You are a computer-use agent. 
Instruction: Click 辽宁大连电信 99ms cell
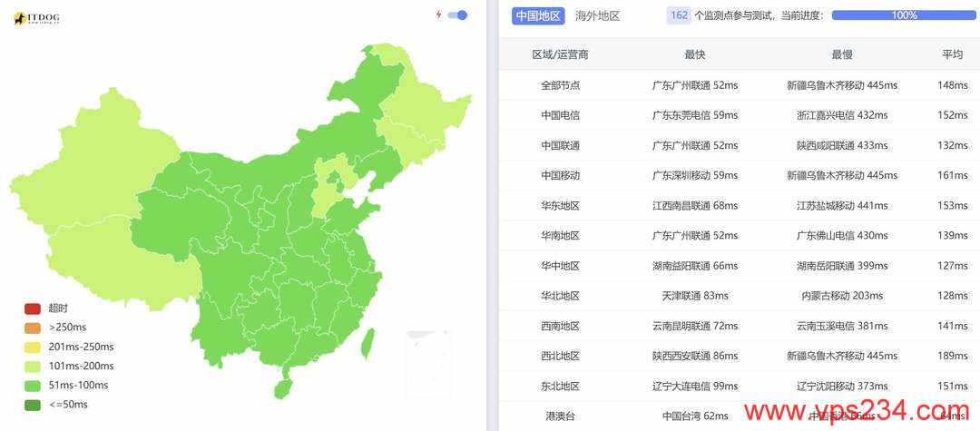694,386
